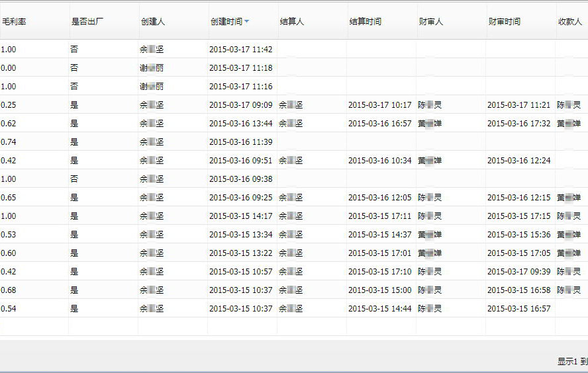
Task: Click creation time cell 2015-03-17 11:18
Action: pyautogui.click(x=240, y=68)
